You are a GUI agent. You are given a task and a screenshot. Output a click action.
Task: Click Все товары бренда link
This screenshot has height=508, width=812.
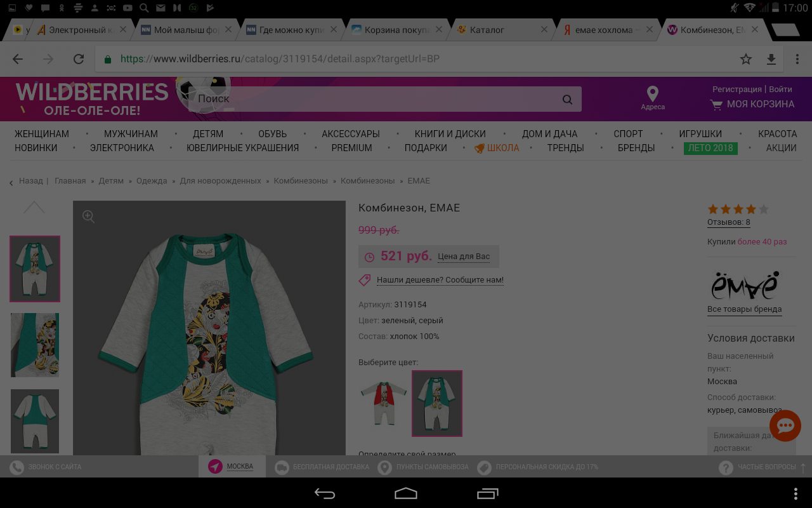pyautogui.click(x=744, y=310)
